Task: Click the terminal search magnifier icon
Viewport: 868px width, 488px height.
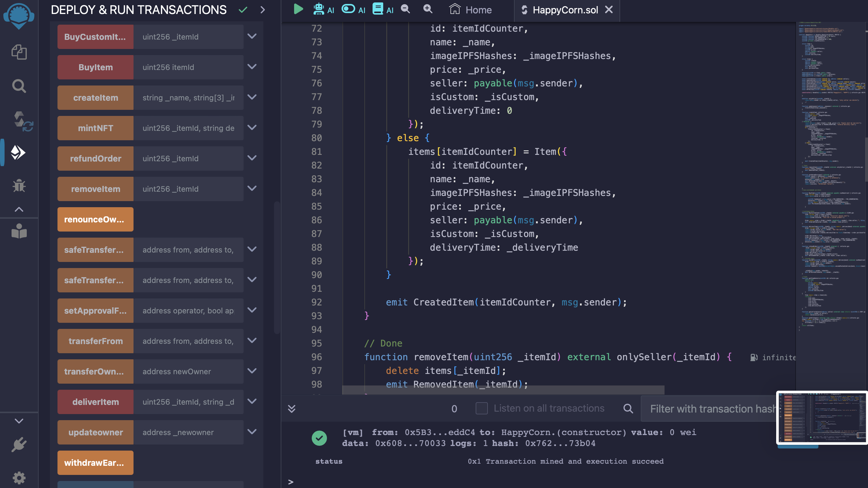Action: [x=628, y=409]
